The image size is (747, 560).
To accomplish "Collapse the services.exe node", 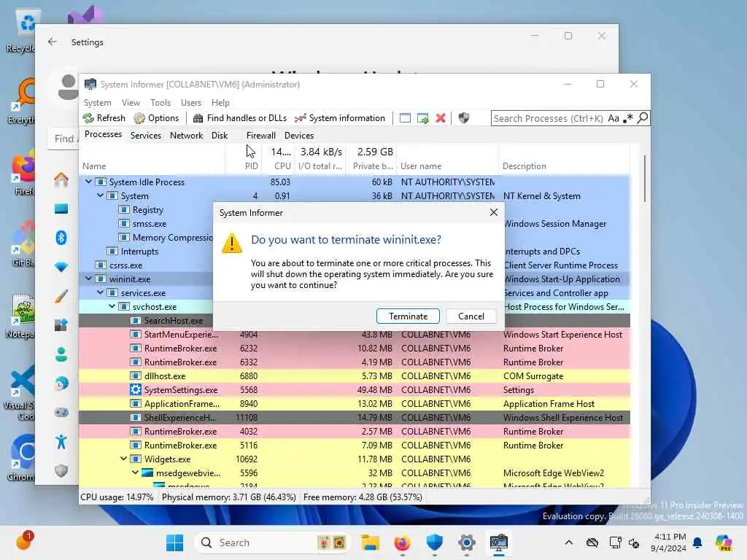I will click(101, 292).
